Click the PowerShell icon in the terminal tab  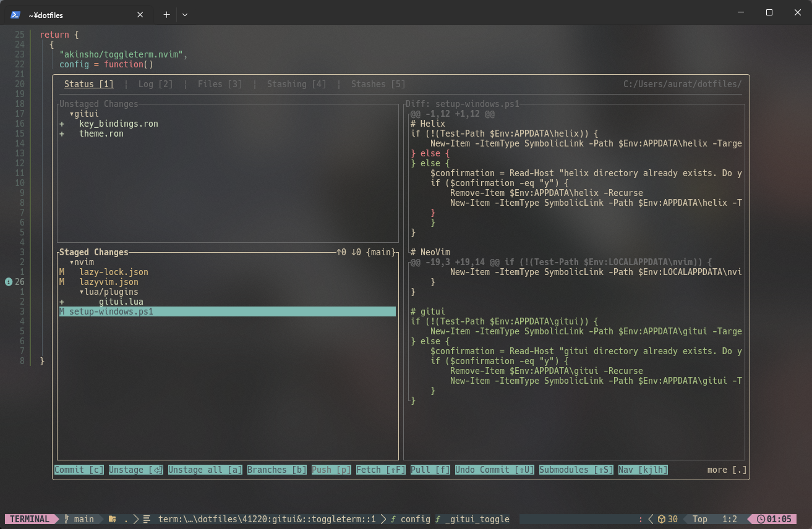15,15
